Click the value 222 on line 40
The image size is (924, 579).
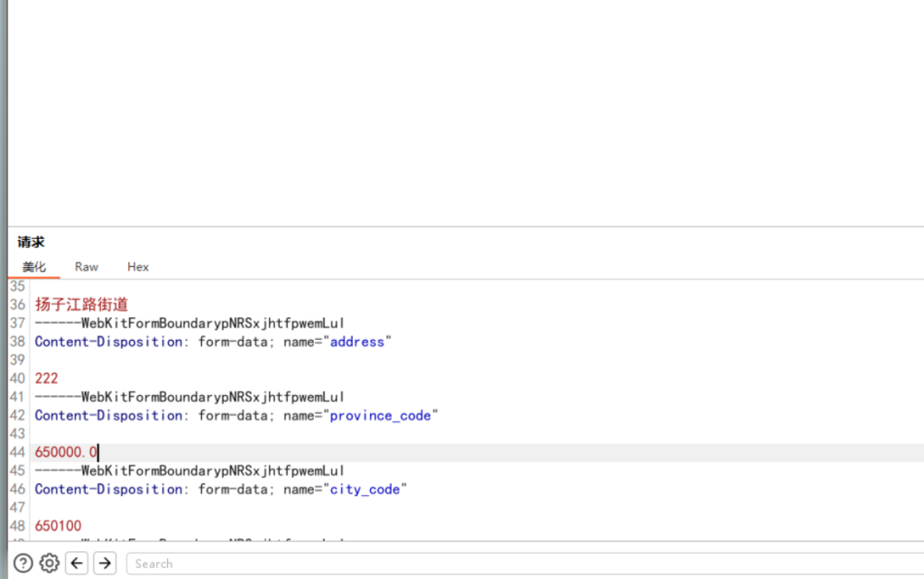tap(46, 379)
